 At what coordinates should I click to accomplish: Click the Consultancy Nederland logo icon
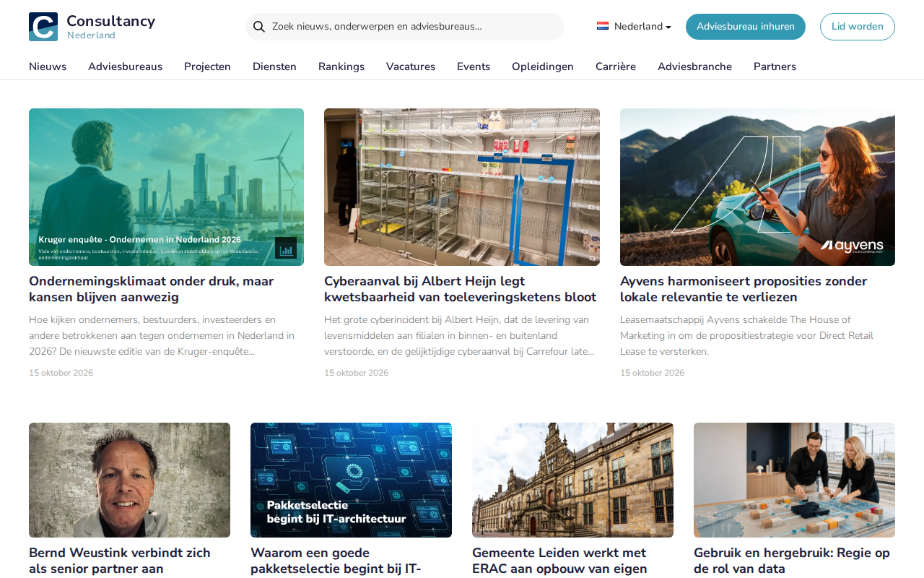pyautogui.click(x=43, y=27)
